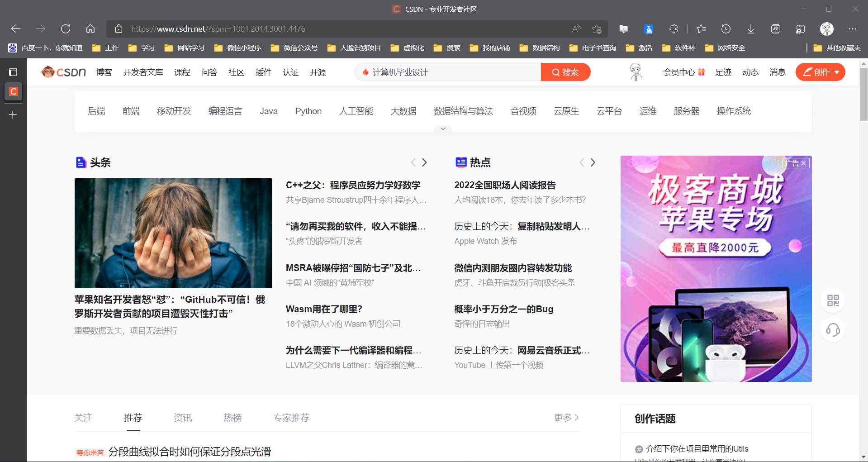This screenshot has width=868, height=462.
Task: Show the QR code floating button
Action: (833, 300)
